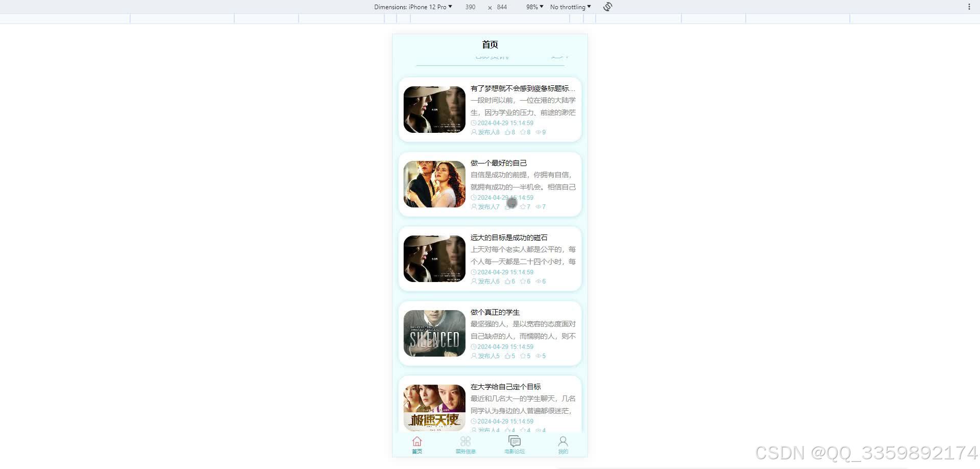980x469 pixels.
Task: Click excerpt text starting 最近和几名大一
Action: click(523, 405)
